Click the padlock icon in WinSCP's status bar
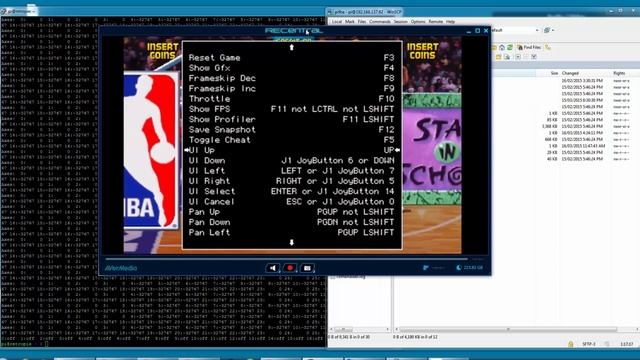The image size is (640, 360). 570,344
